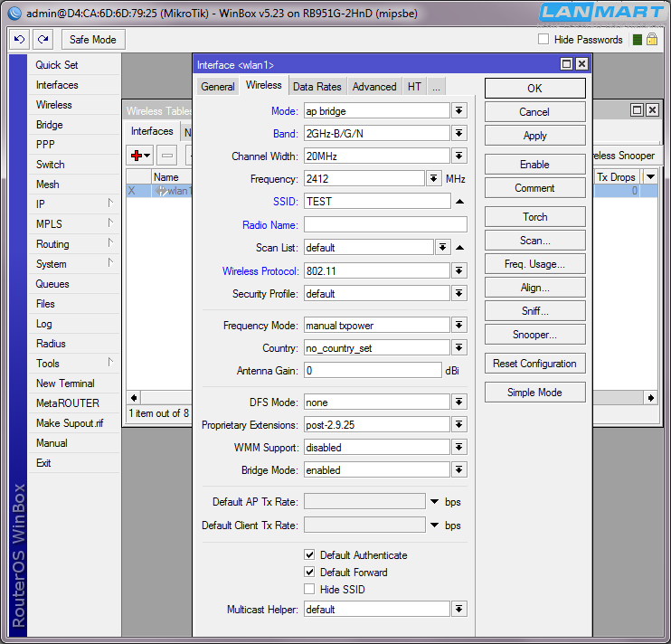Open the Wireless Protocol dropdown
The height and width of the screenshot is (644, 671).
(x=458, y=270)
